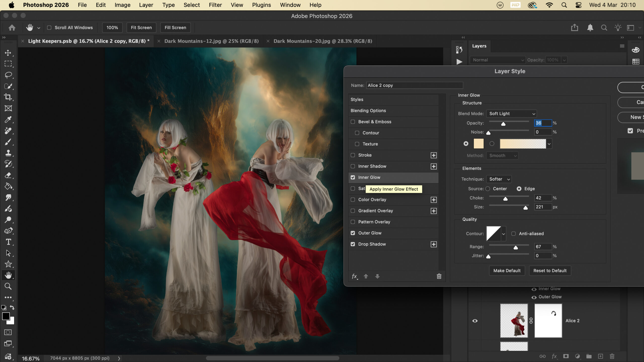
Task: Select the Lasso tool
Action: (8, 75)
